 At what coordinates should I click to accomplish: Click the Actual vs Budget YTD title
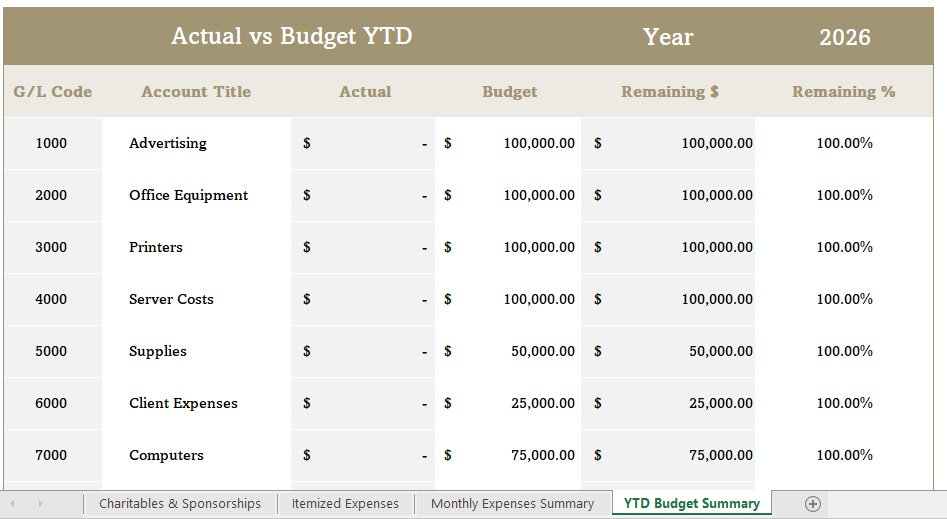292,36
